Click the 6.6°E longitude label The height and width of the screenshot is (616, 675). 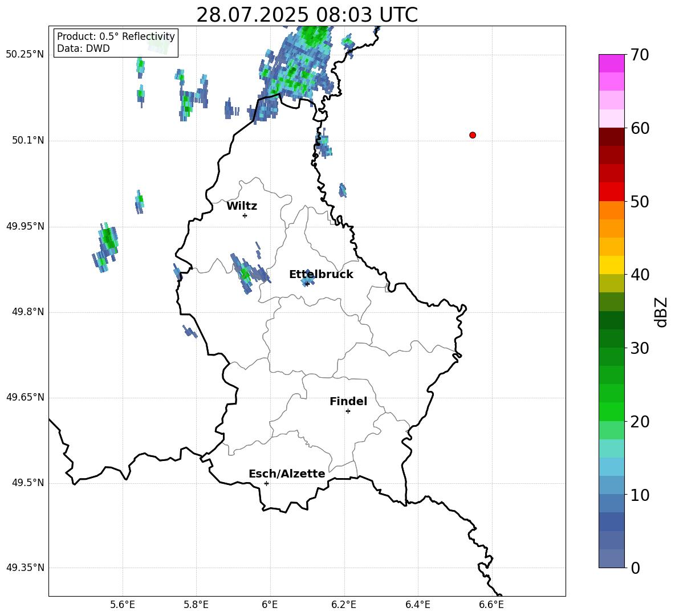(x=491, y=605)
